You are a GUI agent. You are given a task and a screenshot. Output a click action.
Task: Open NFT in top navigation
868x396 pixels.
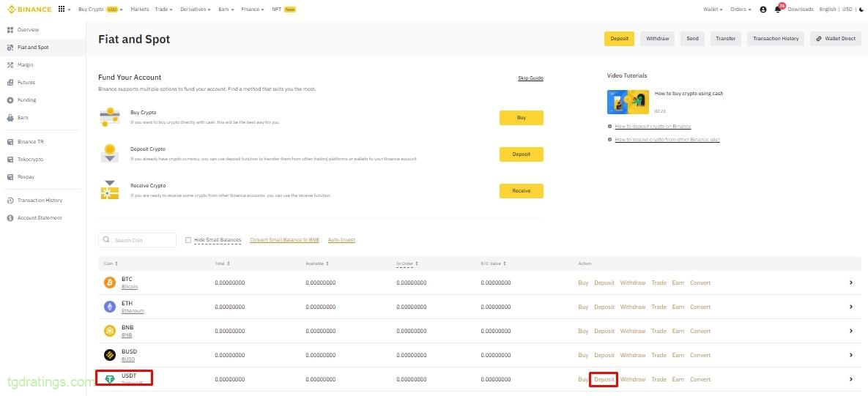point(283,10)
